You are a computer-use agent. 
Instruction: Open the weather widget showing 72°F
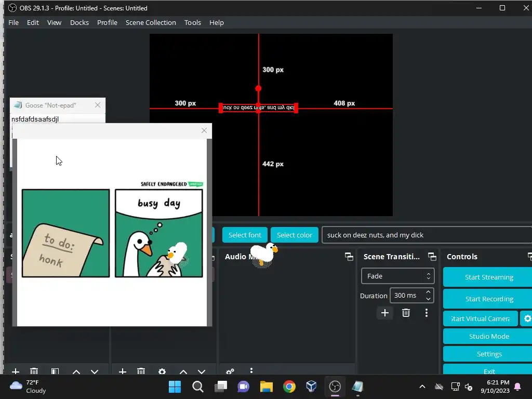point(28,387)
